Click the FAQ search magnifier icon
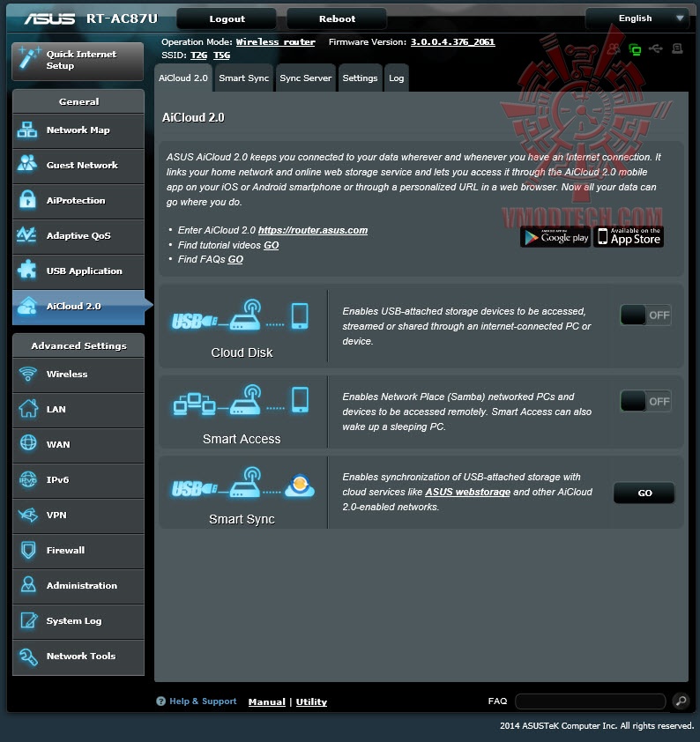This screenshot has height=742, width=700. coord(681,701)
